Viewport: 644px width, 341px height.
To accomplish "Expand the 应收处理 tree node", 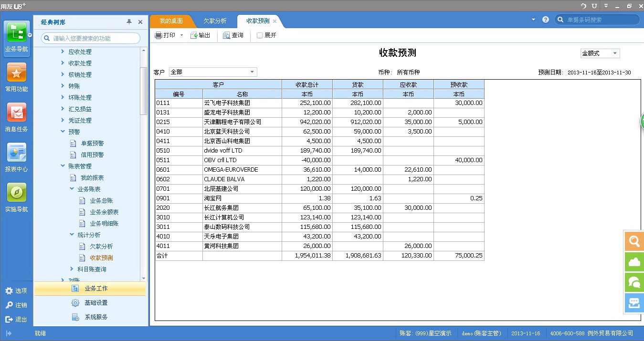I will (x=63, y=52).
